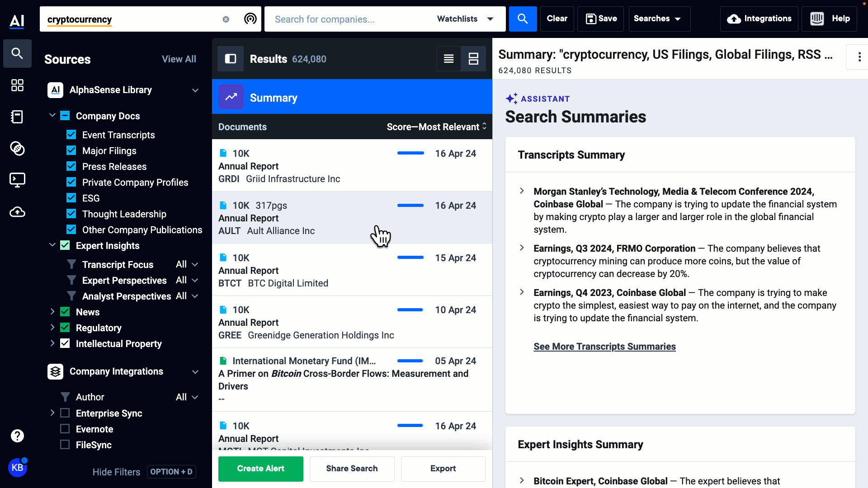Viewport: 868px width, 488px height.
Task: Toggle Intellectual Property checkbox
Action: pyautogui.click(x=65, y=343)
